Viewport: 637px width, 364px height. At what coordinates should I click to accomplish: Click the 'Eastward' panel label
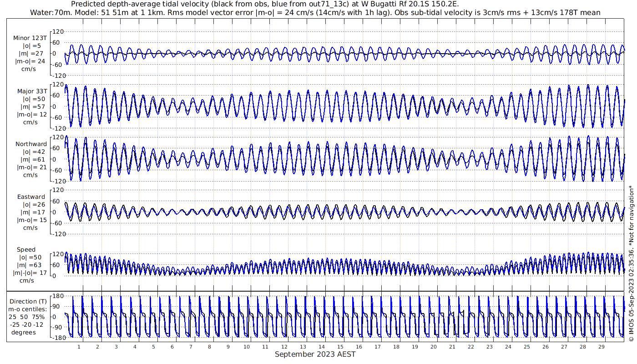pos(31,197)
